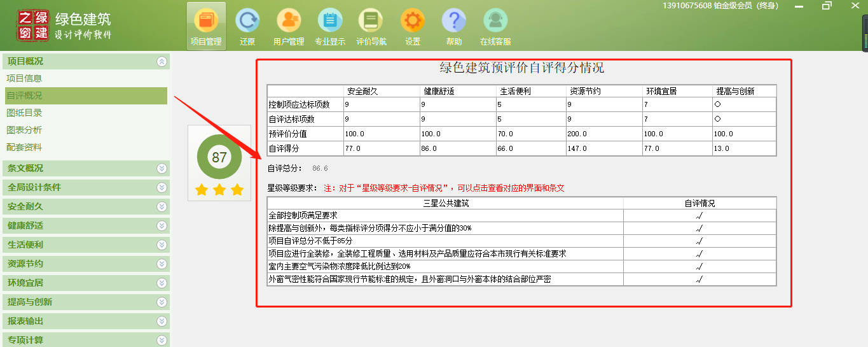Click the 还原 restore icon
868x347 pixels.
(247, 26)
